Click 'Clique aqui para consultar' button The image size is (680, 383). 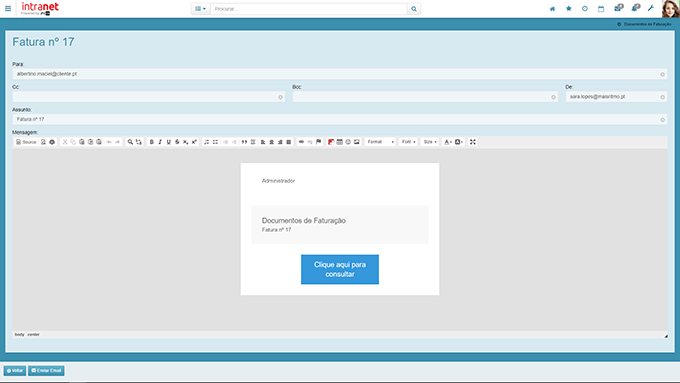[x=340, y=269]
